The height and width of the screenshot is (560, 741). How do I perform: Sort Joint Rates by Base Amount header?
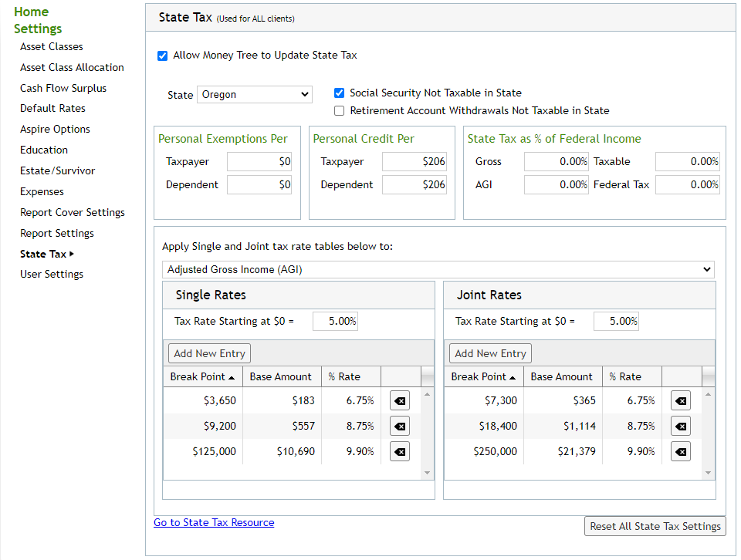tap(563, 376)
